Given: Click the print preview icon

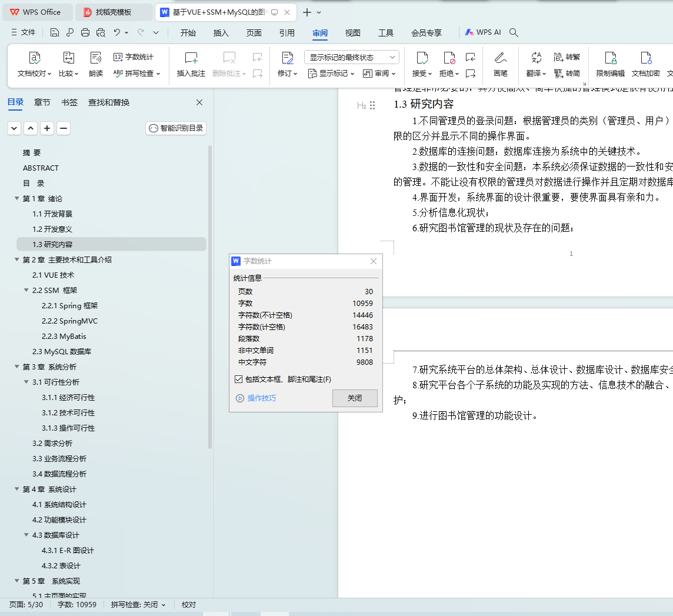Looking at the screenshot, I should pyautogui.click(x=101, y=32).
